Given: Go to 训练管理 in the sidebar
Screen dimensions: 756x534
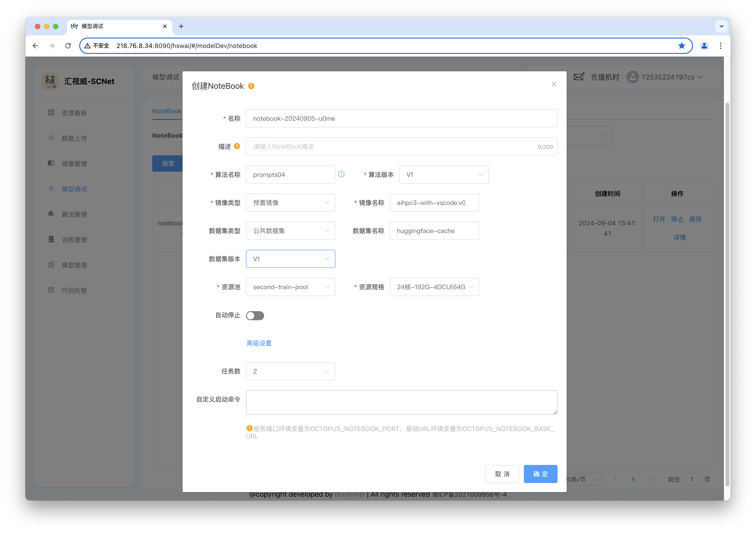Looking at the screenshot, I should (74, 240).
